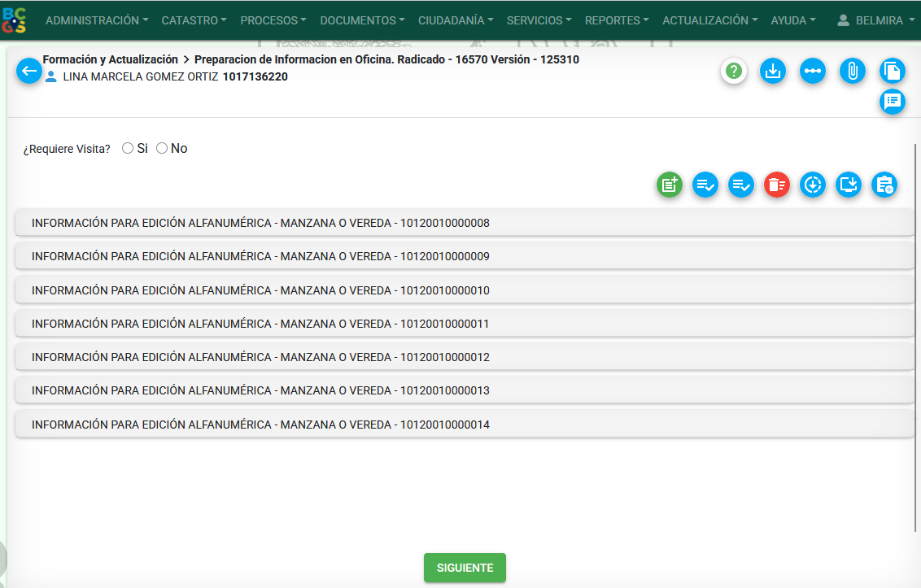Click the green add note icon
The height and width of the screenshot is (588, 921).
pyautogui.click(x=670, y=185)
